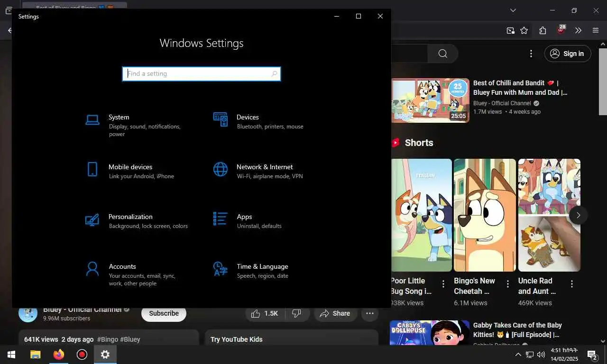Show next Shorts with arrow button

(x=578, y=215)
